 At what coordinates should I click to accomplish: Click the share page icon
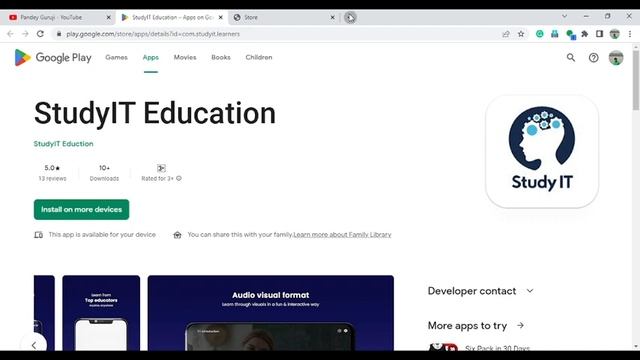pos(506,34)
